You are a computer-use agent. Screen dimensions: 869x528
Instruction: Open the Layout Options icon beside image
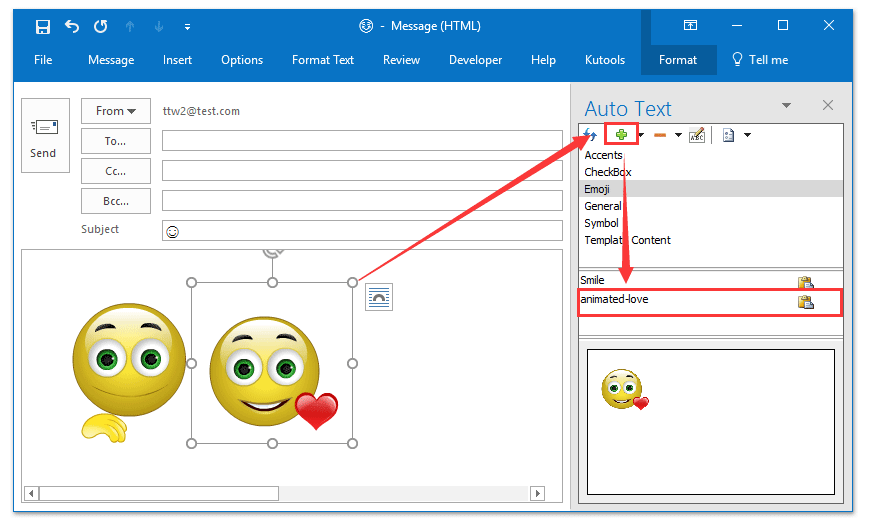[x=379, y=297]
